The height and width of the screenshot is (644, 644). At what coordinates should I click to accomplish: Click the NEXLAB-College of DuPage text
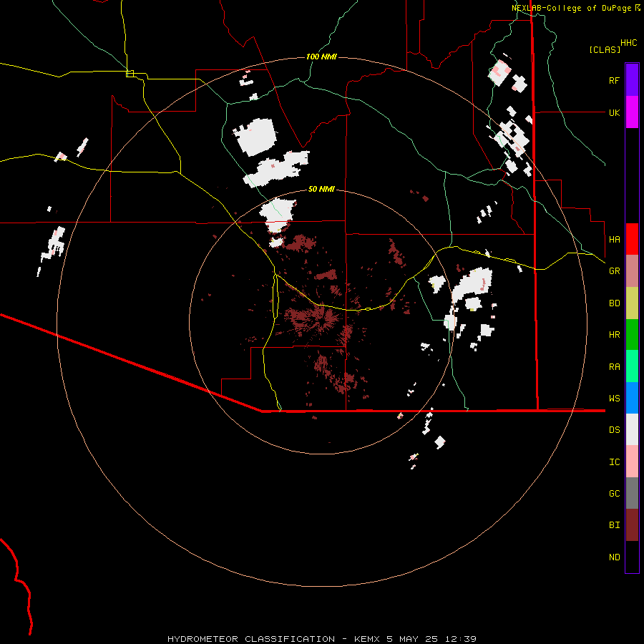click(x=571, y=8)
